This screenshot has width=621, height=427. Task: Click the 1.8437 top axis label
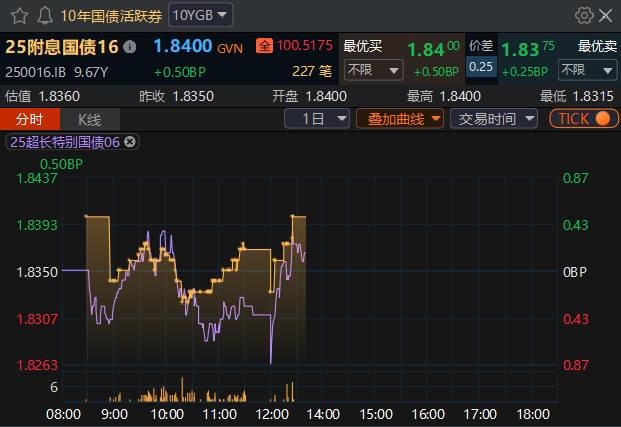[37, 178]
